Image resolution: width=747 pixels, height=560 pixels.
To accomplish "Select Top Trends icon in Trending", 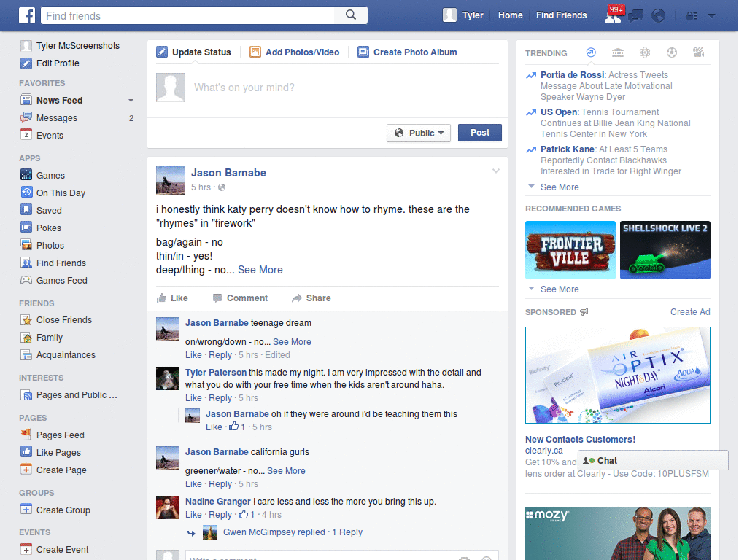I will [591, 52].
